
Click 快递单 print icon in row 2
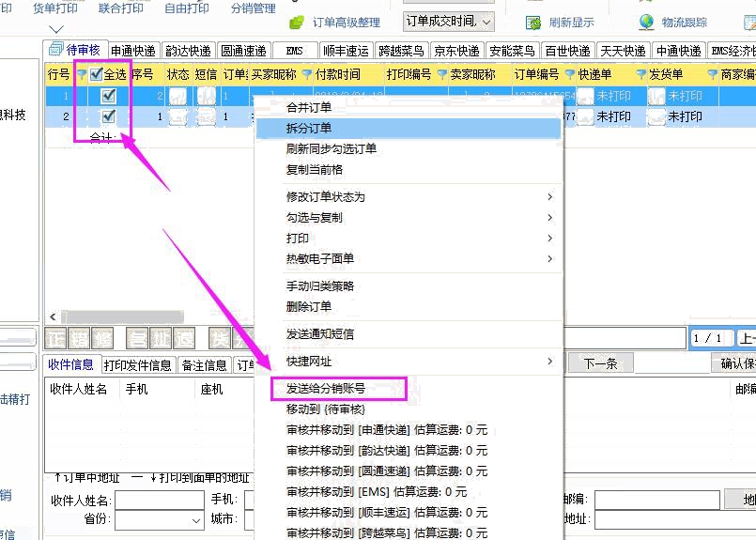click(x=585, y=116)
